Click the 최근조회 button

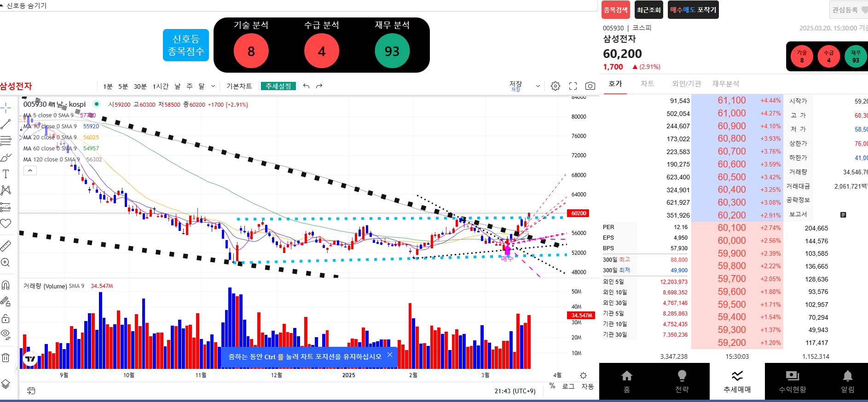[649, 10]
